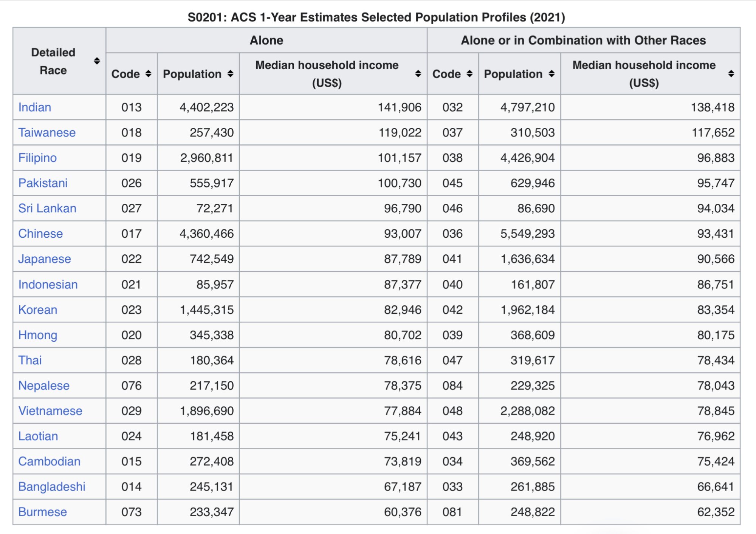Open the Pakistani link
Image resolution: width=756 pixels, height=534 pixels.
[43, 183]
